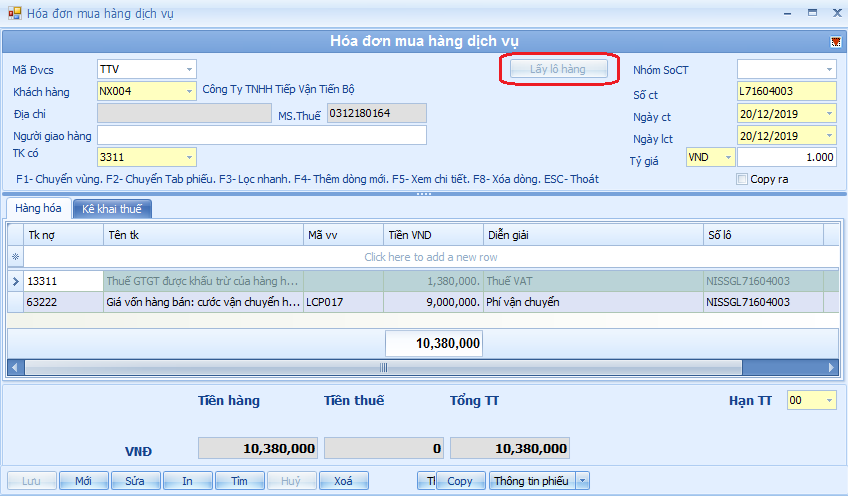This screenshot has width=848, height=496.
Task: Select the cell LCP017
Action: 343,302
